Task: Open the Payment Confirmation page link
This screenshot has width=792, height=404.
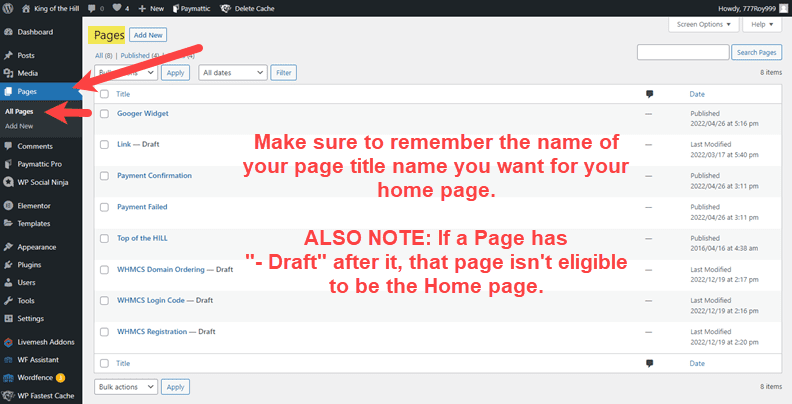Action: click(155, 176)
